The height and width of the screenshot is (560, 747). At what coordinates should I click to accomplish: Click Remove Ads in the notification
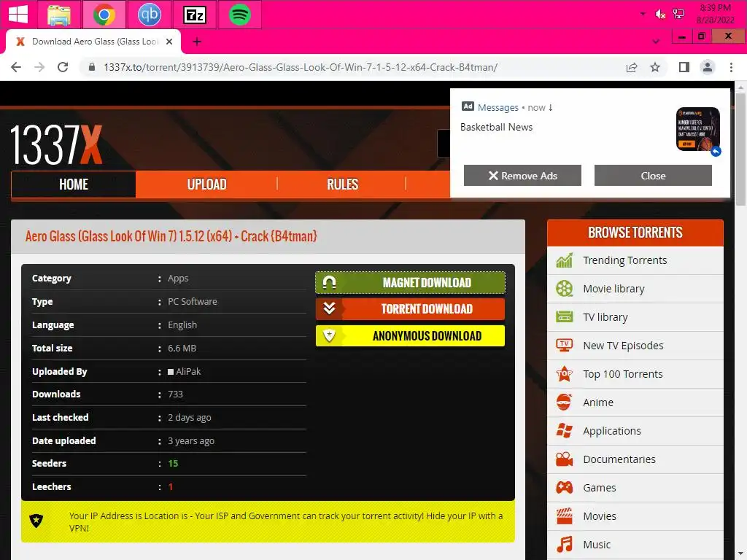(x=522, y=176)
